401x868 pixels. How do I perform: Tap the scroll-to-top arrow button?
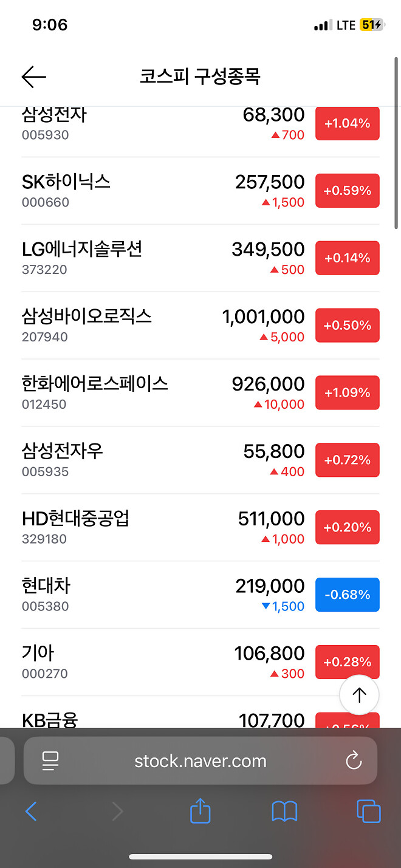pos(359,695)
